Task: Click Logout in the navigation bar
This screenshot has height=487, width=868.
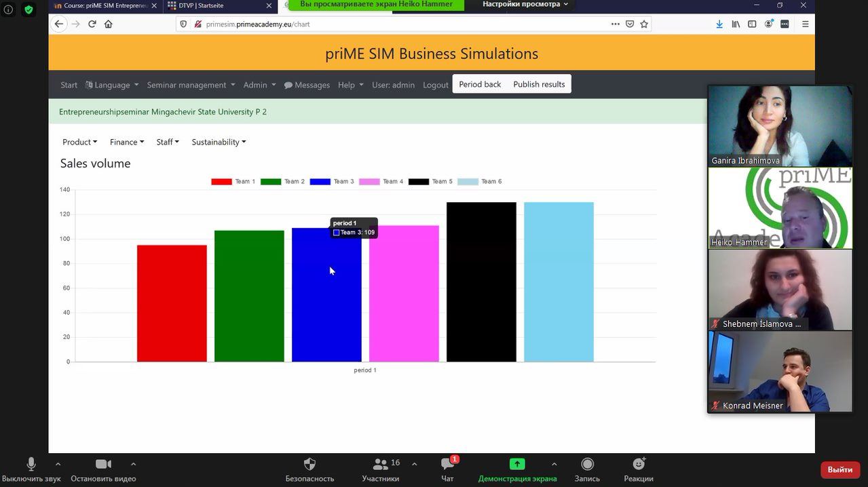Action: point(436,85)
